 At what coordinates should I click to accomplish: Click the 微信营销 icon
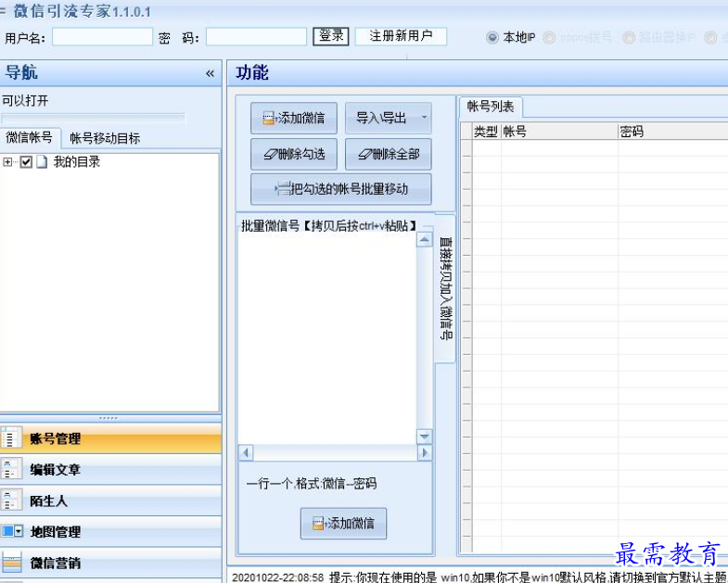tap(11, 562)
